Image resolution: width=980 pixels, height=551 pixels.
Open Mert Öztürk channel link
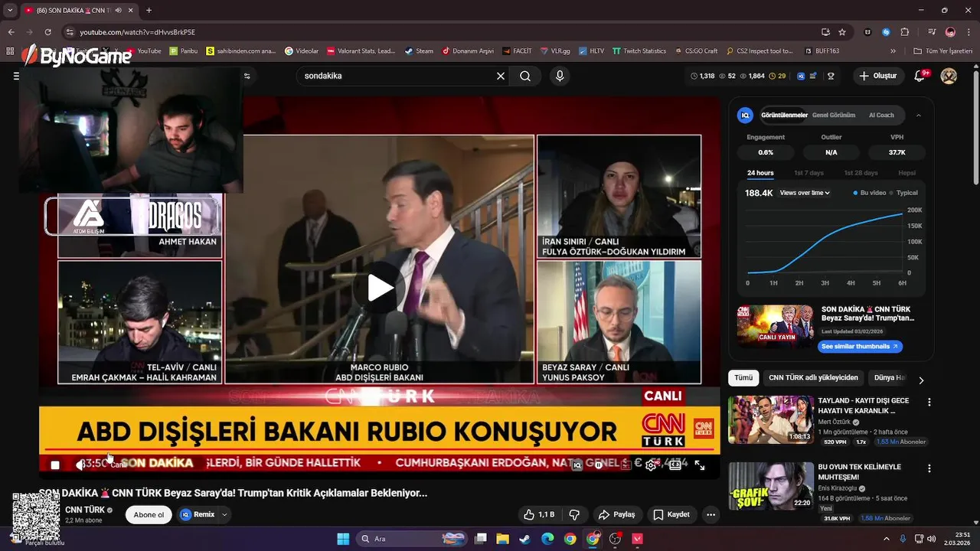pyautogui.click(x=835, y=422)
